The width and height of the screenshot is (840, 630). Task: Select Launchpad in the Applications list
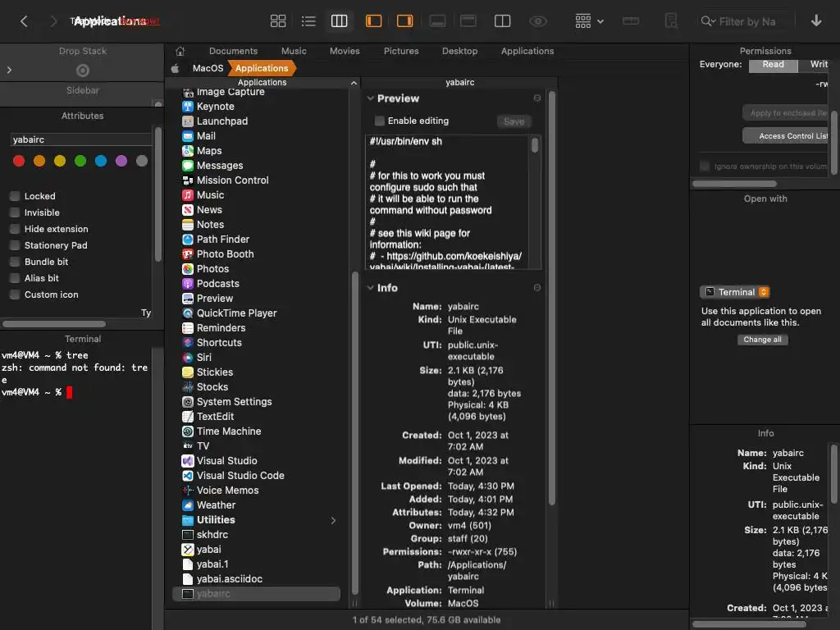pyautogui.click(x=221, y=121)
